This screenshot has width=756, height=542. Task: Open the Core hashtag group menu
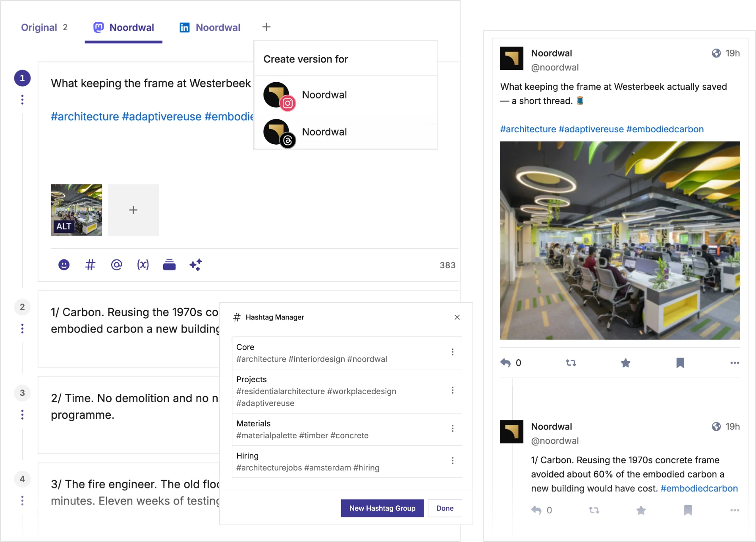coord(453,352)
